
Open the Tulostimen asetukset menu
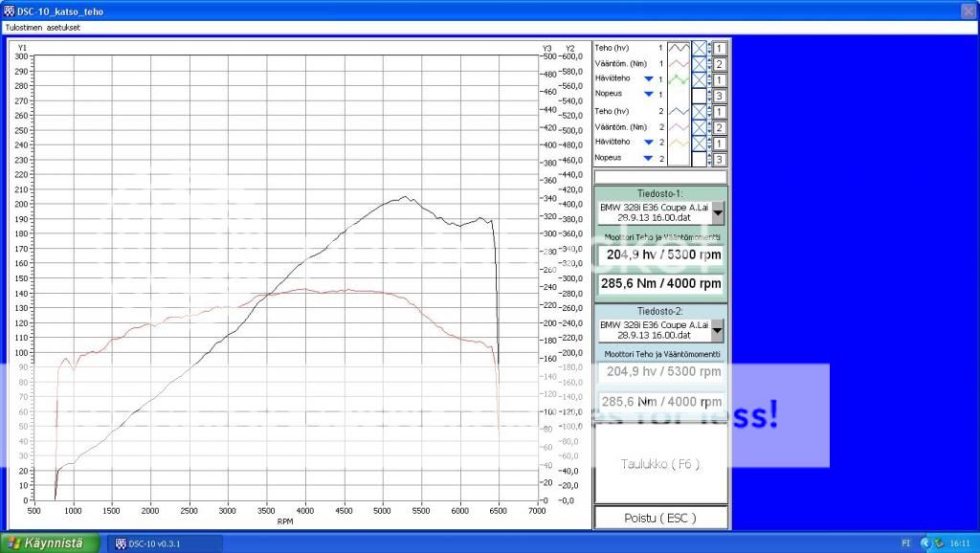(x=43, y=28)
